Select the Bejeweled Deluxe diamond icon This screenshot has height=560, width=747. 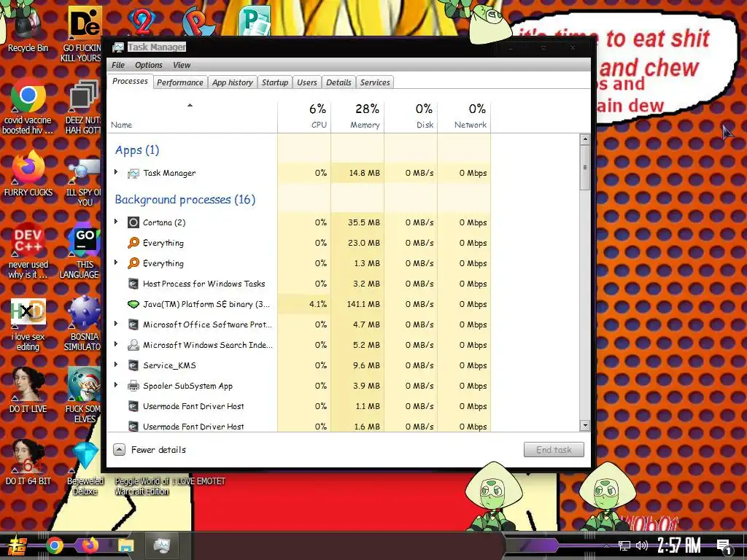click(x=85, y=456)
